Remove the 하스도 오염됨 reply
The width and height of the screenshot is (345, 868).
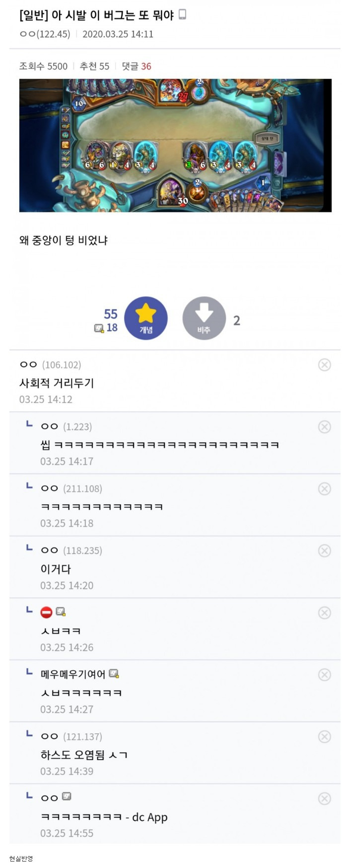click(x=324, y=737)
